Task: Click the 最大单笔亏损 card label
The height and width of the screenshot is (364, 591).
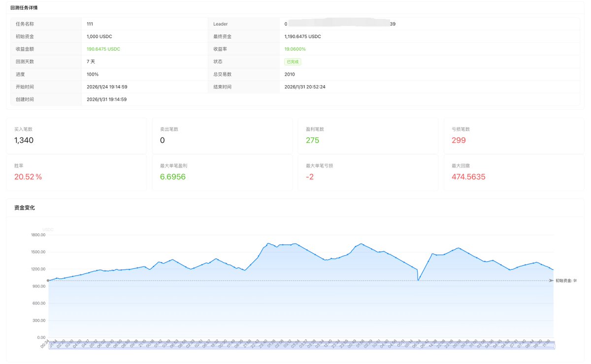Action: 319,166
